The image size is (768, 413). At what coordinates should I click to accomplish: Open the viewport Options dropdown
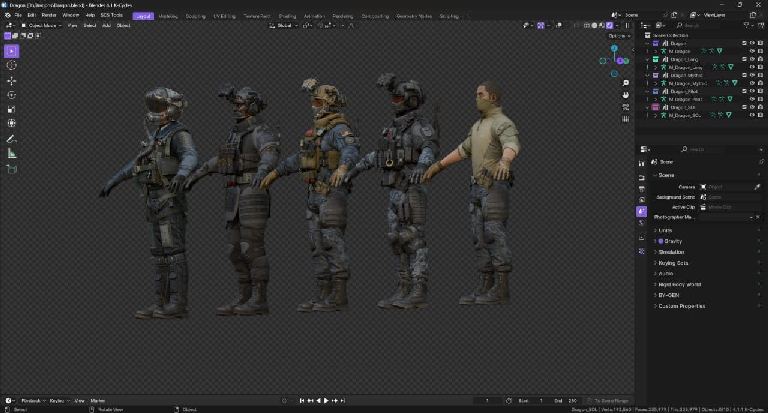(619, 36)
